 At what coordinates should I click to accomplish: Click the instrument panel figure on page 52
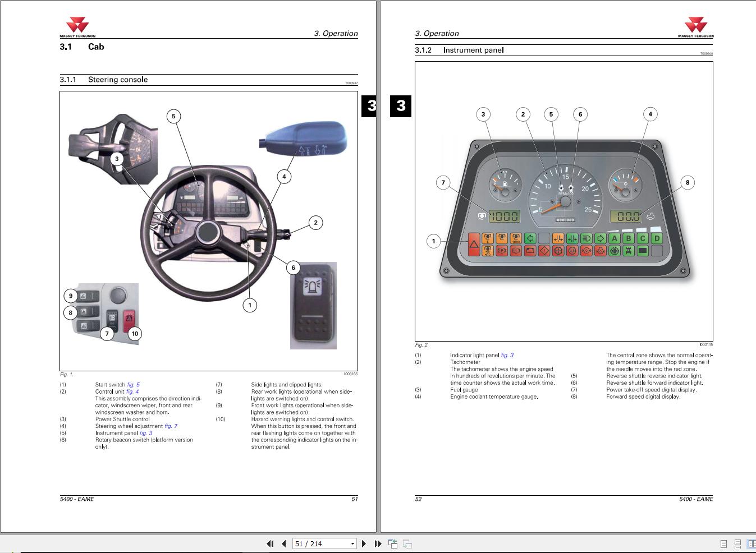pos(564,201)
